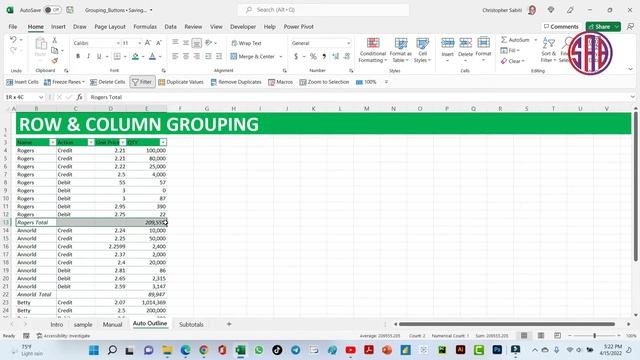
Task: Open the number format combo box
Action: (x=321, y=43)
